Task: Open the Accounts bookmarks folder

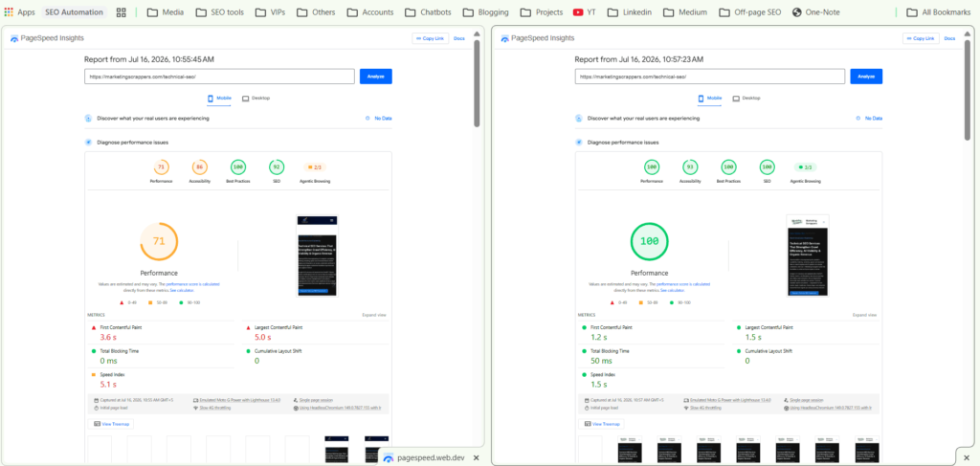Action: pos(370,11)
